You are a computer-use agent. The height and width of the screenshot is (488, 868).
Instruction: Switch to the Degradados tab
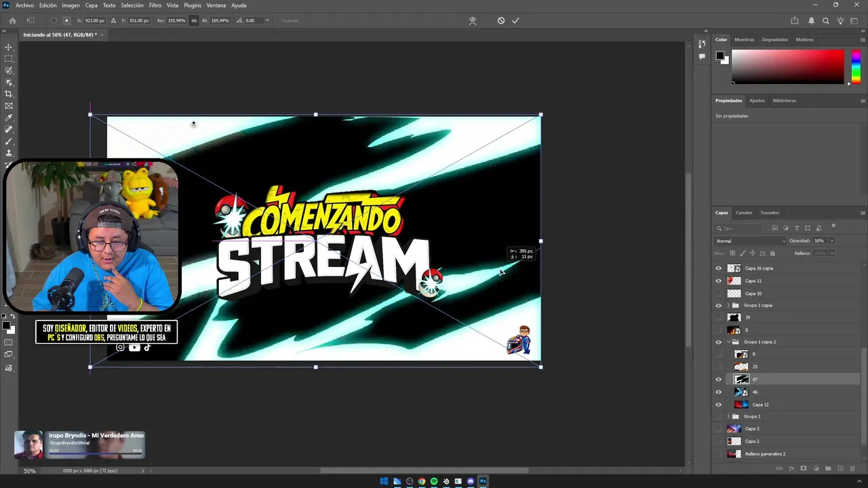point(775,39)
